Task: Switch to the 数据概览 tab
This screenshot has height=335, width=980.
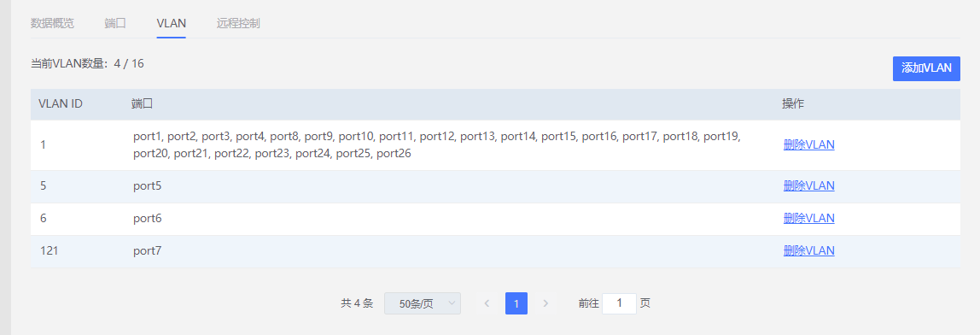Action: click(x=53, y=23)
